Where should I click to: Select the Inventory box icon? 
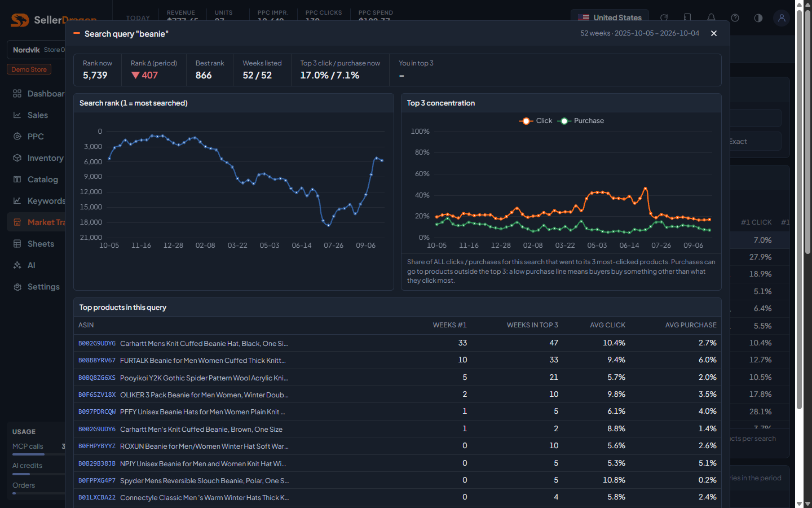[17, 158]
